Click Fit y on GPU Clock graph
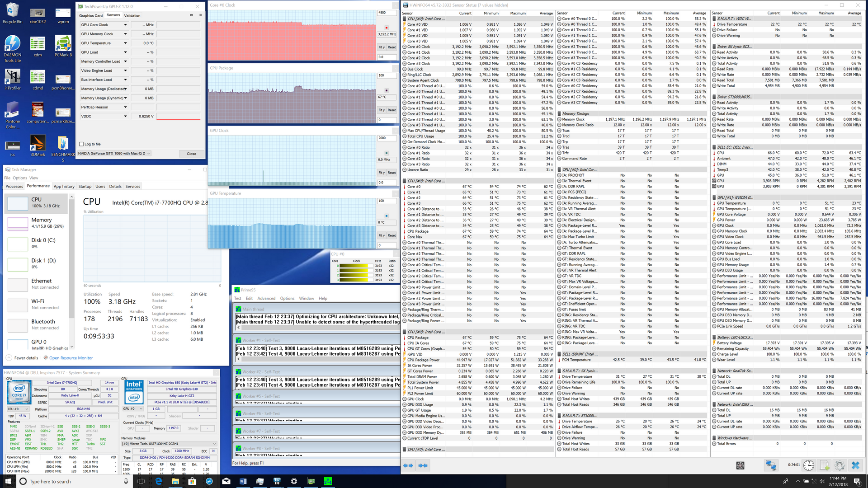The image size is (868, 488). click(382, 173)
